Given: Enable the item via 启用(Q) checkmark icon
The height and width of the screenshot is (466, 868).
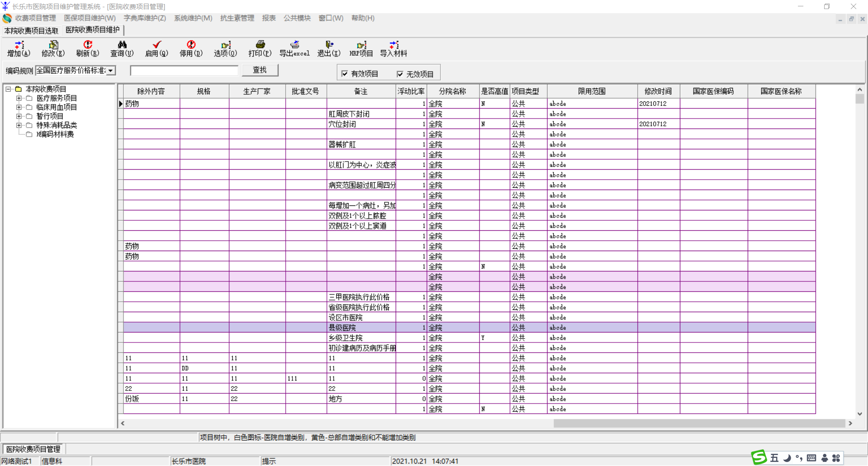Looking at the screenshot, I should 156,45.
